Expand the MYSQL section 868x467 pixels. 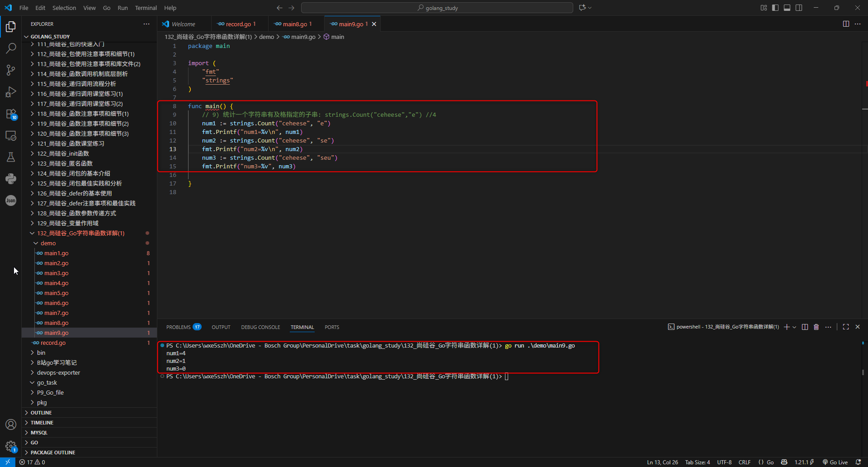click(90, 433)
